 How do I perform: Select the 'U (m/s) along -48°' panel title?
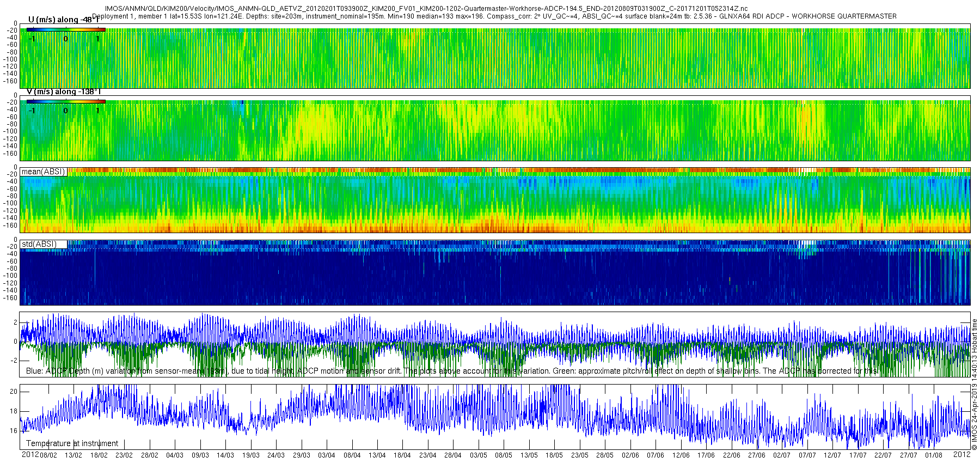click(63, 20)
